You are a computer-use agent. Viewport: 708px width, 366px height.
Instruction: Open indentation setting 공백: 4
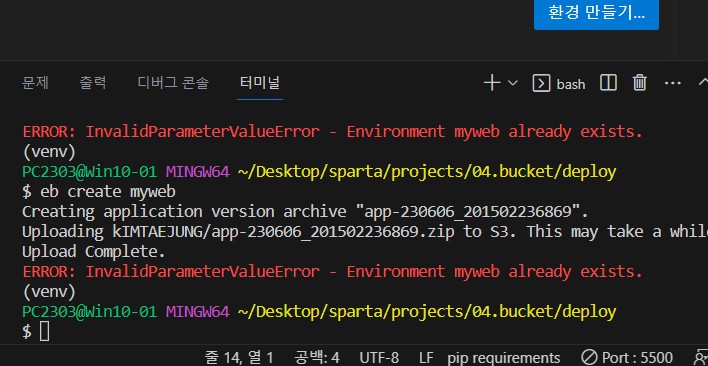point(317,358)
